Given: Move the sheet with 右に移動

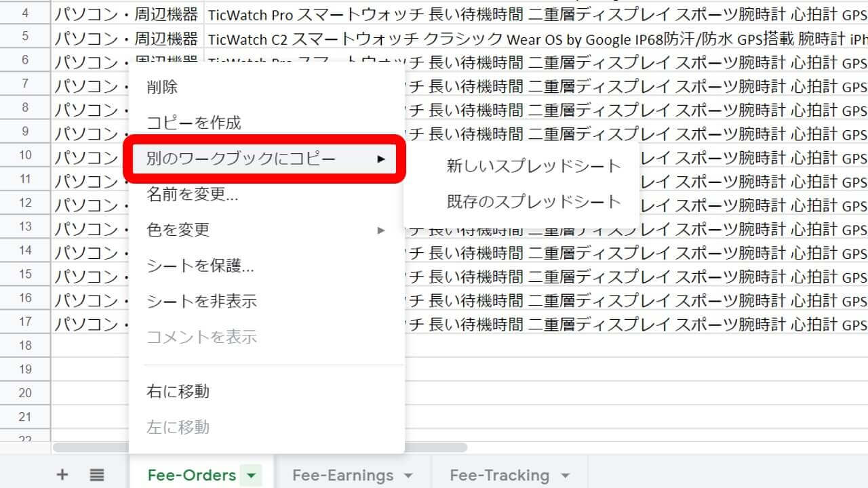Looking at the screenshot, I should coord(178,391).
